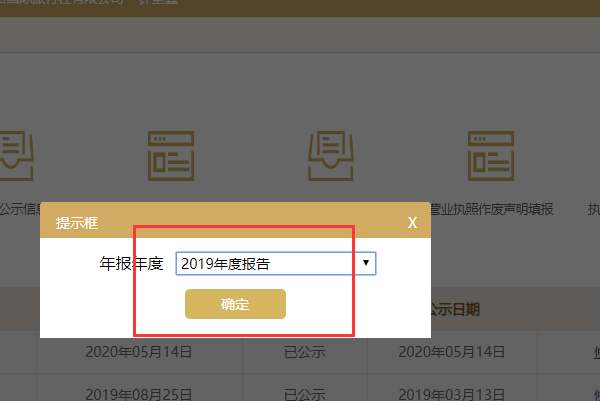Click the inbox tray icon above 公示信息
This screenshot has height=401, width=600.
[x=16, y=156]
